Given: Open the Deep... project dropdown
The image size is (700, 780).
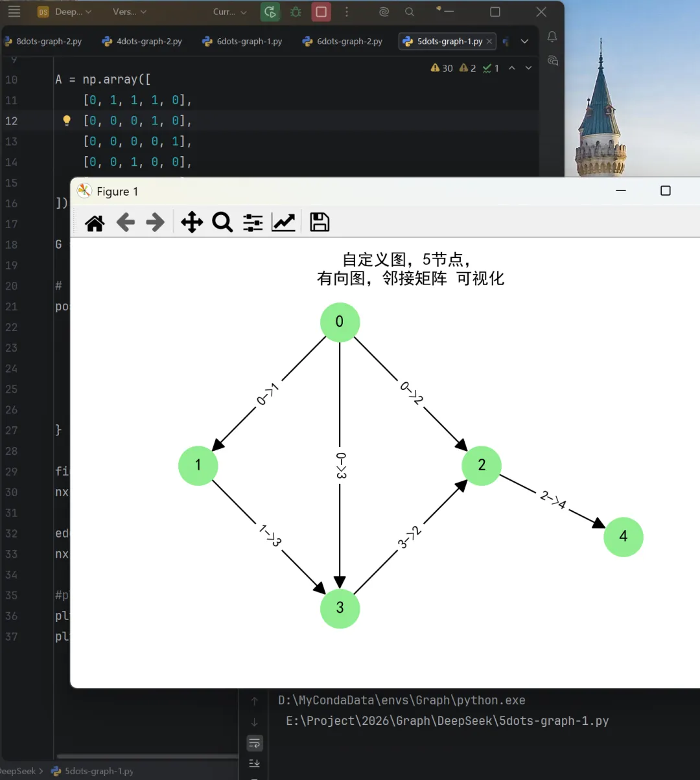Looking at the screenshot, I should 65,12.
